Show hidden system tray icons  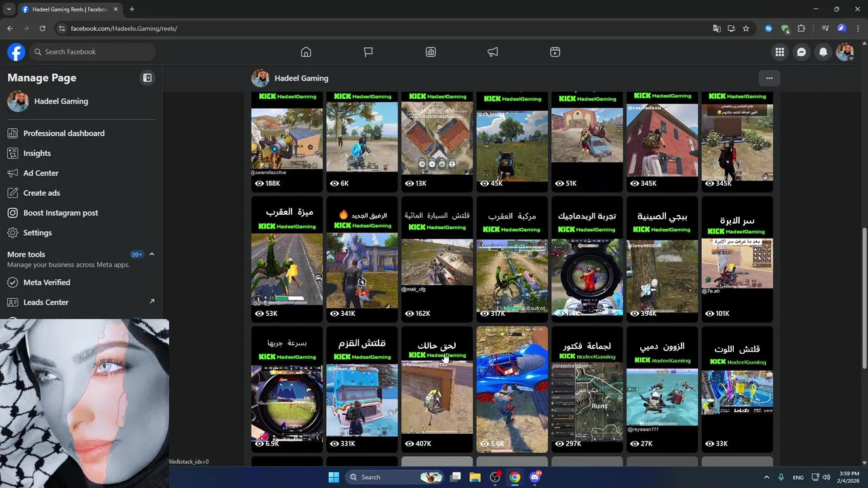pyautogui.click(x=767, y=477)
